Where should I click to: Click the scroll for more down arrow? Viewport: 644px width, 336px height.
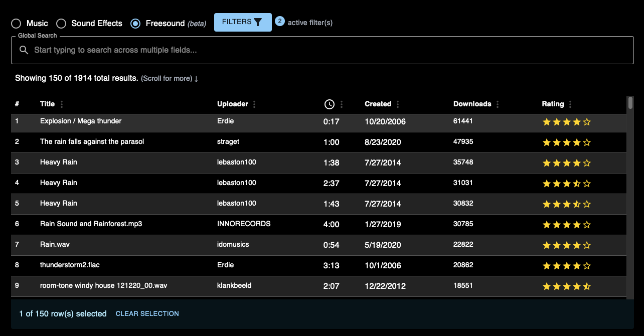click(x=196, y=78)
